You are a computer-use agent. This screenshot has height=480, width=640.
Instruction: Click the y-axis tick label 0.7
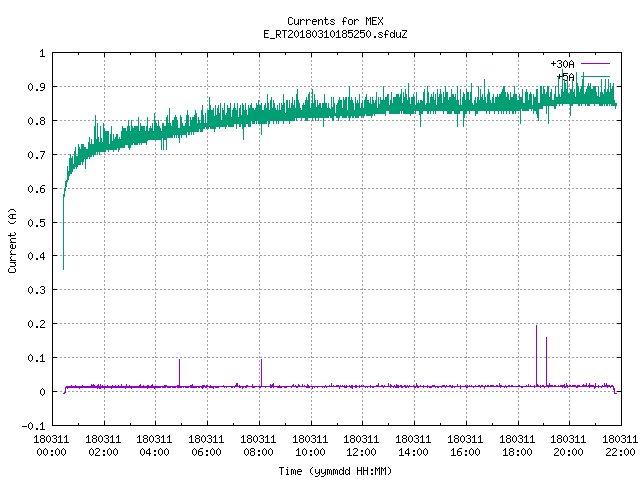pos(36,155)
